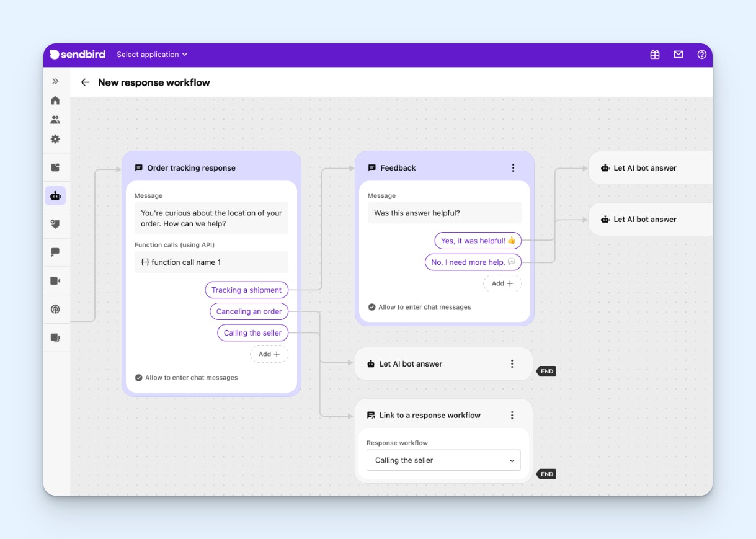
Task: Toggle Allow to enter chat messages in Order tracking
Action: coord(138,378)
